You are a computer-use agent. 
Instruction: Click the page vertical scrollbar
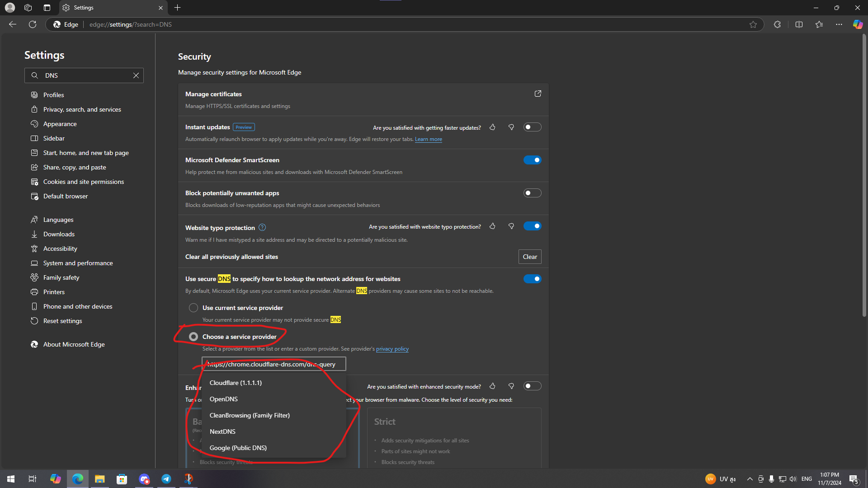coord(864,176)
